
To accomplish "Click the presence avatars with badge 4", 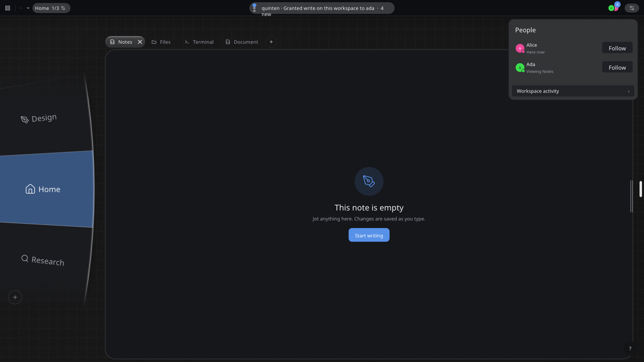I will point(614,8).
